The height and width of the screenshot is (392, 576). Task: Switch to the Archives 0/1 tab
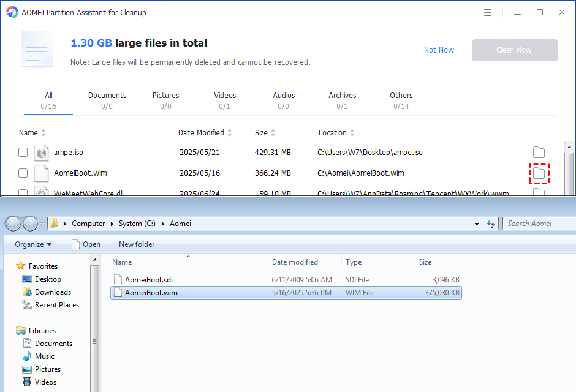[342, 100]
